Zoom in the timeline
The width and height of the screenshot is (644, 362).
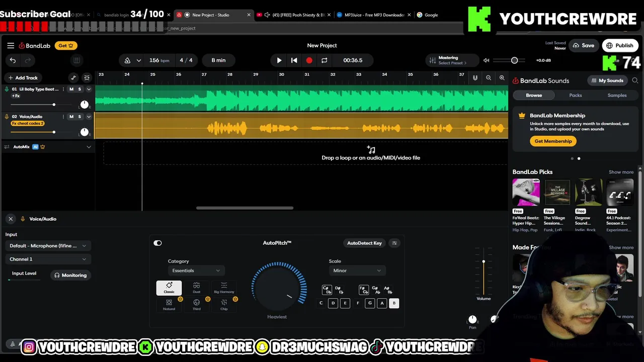pos(502,77)
